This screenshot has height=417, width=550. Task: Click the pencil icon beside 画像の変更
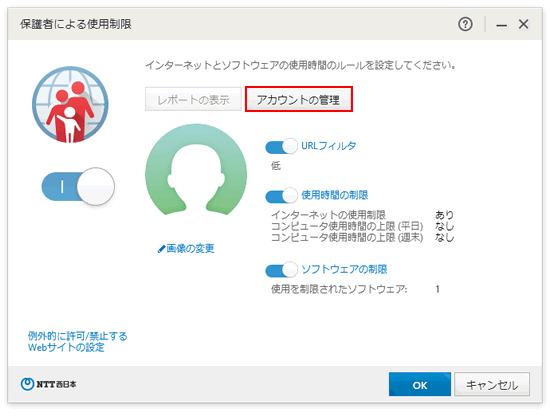(161, 249)
